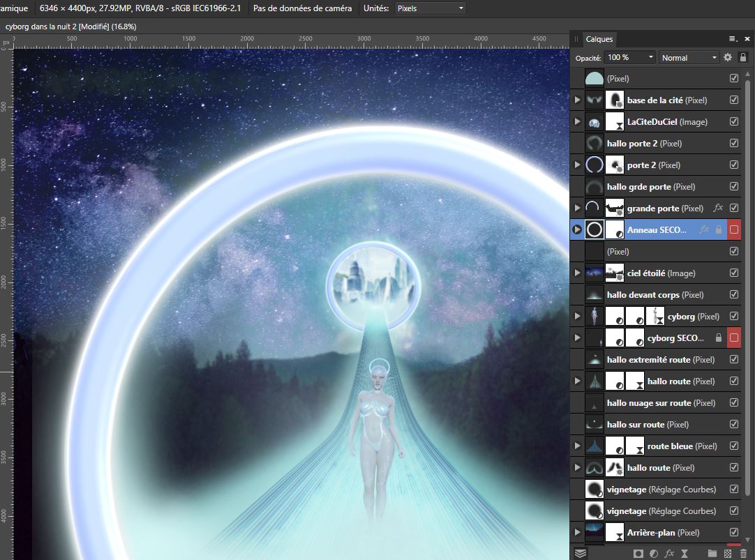Viewport: 755px width, 560px height.
Task: Click the image dimensions info text
Action: [140, 8]
